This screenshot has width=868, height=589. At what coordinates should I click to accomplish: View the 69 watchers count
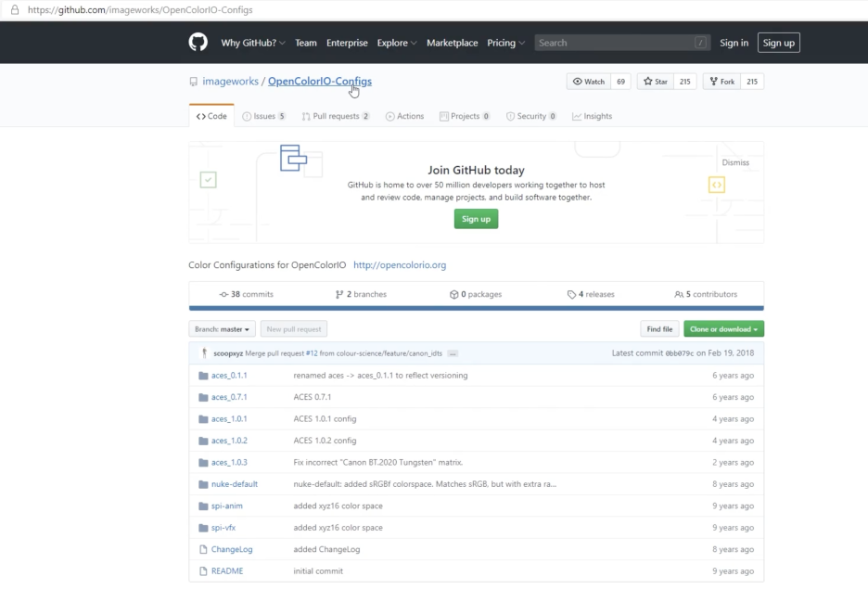pyautogui.click(x=620, y=82)
